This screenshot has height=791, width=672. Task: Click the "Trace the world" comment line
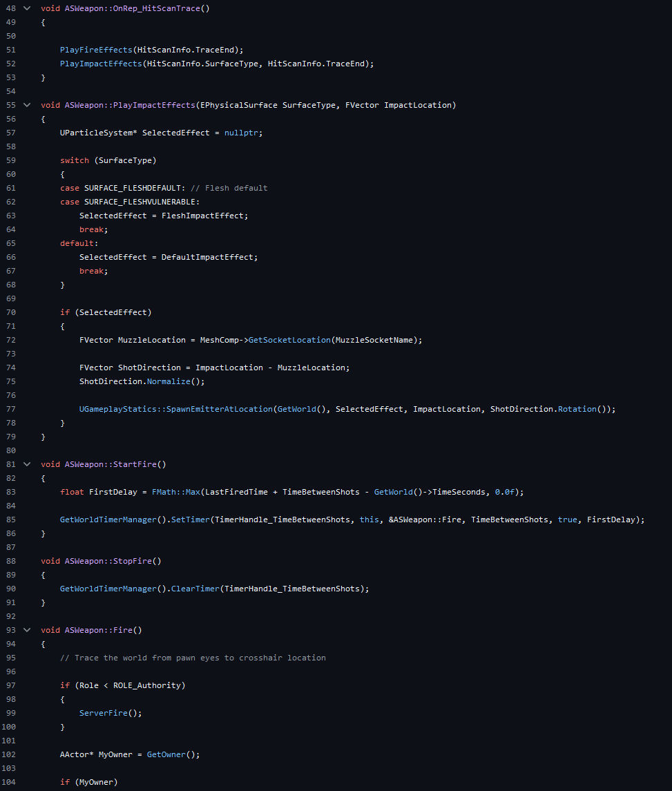(193, 658)
